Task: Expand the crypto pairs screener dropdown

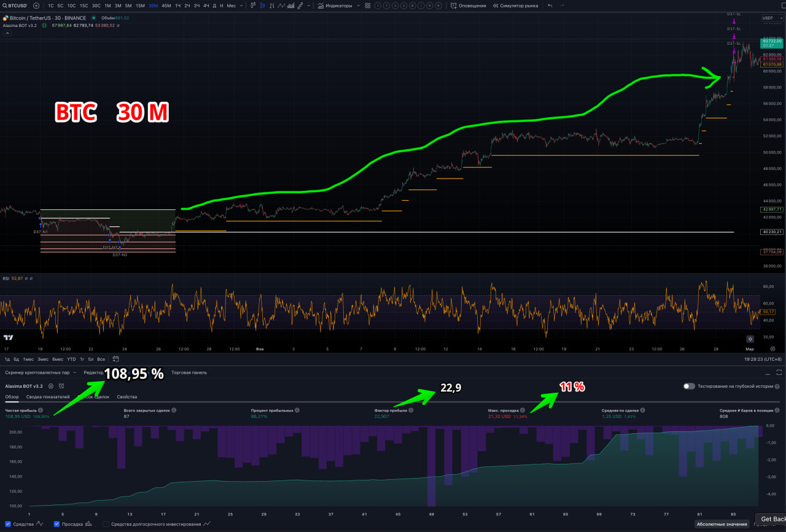Action: point(74,372)
